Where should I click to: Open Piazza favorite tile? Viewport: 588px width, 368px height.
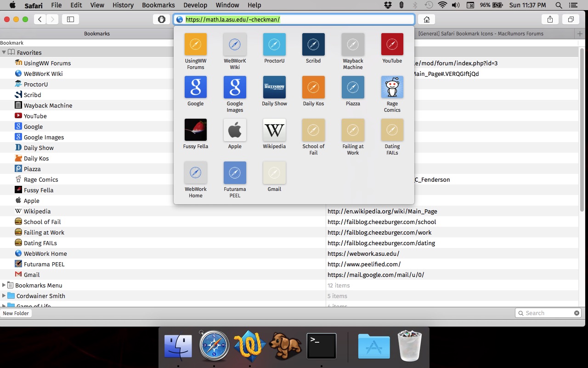353,87
